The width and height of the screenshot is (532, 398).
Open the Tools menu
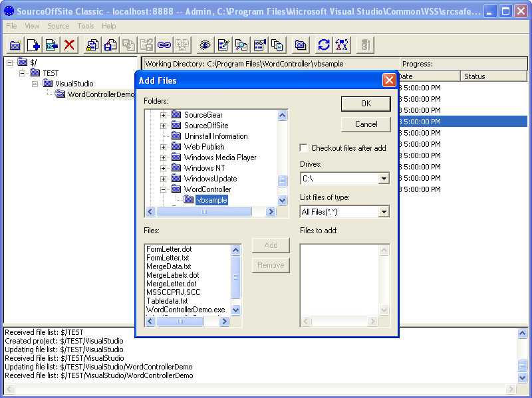[86, 26]
